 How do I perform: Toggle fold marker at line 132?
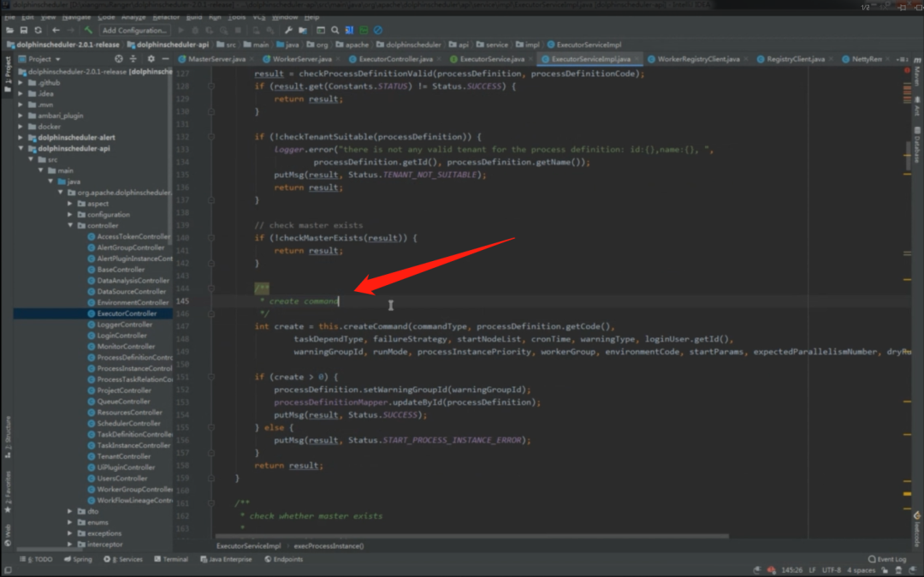coord(211,137)
